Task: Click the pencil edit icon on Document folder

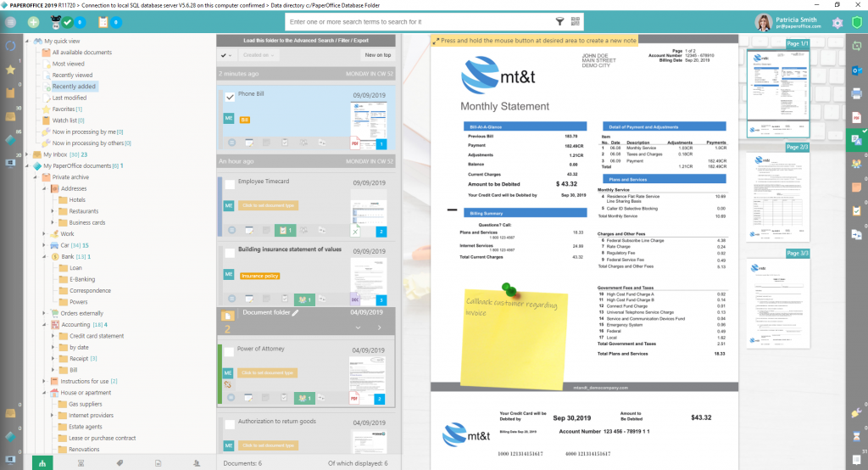Action: [295, 312]
